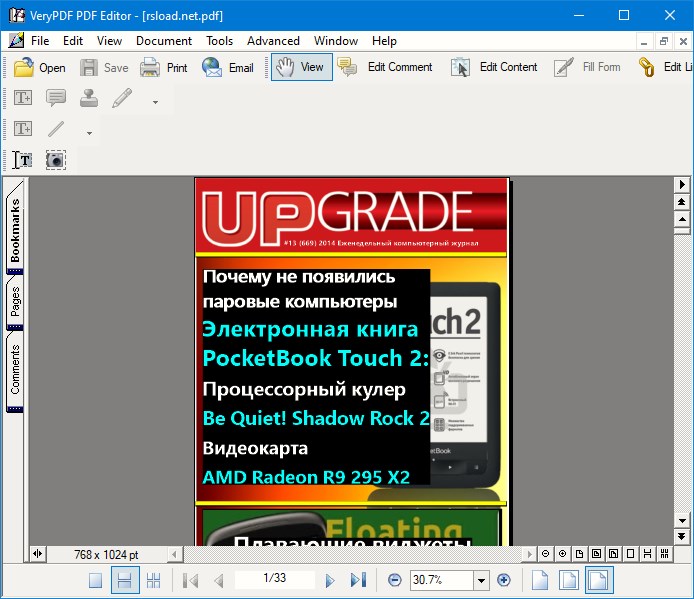Image resolution: width=694 pixels, height=599 pixels.
Task: Switch to continuous page layout
Action: tap(125, 580)
